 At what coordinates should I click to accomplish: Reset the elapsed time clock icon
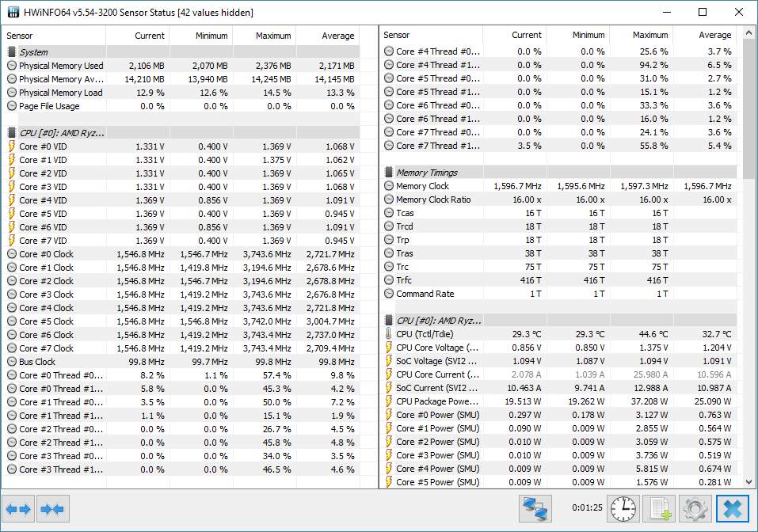pos(623,508)
